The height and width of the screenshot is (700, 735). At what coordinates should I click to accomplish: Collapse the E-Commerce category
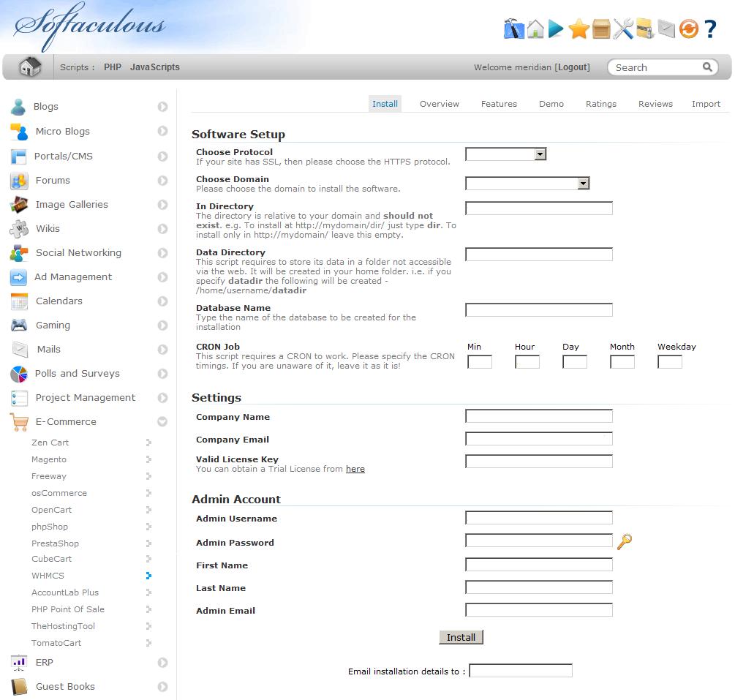click(x=162, y=422)
